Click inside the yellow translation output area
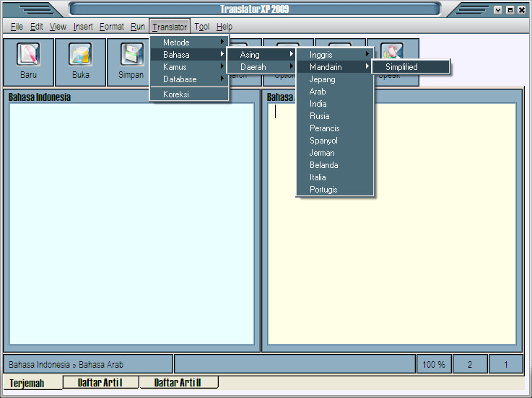 tap(392, 224)
